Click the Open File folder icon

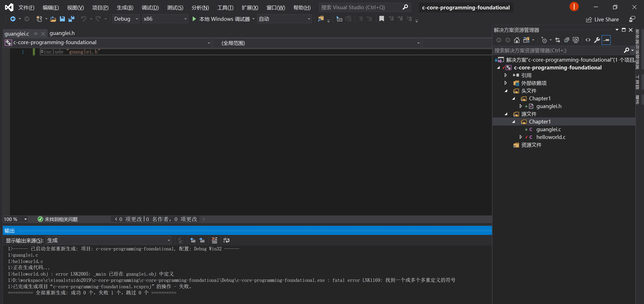(53, 19)
